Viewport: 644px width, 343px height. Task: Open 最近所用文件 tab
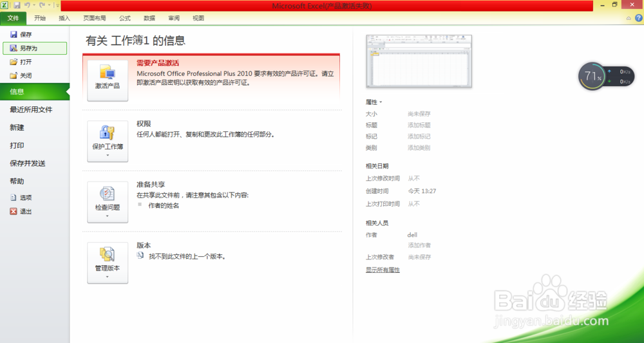pos(31,109)
